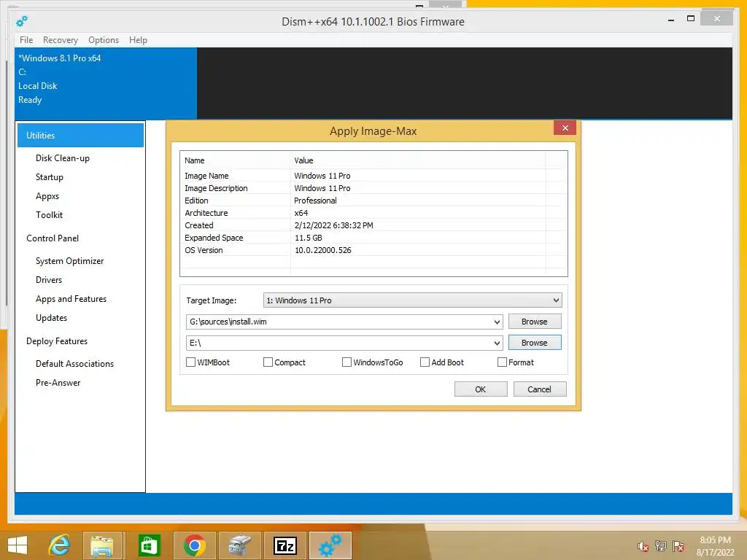The width and height of the screenshot is (747, 560).
Task: Click the 11.5 GB value cell
Action: [309, 238]
